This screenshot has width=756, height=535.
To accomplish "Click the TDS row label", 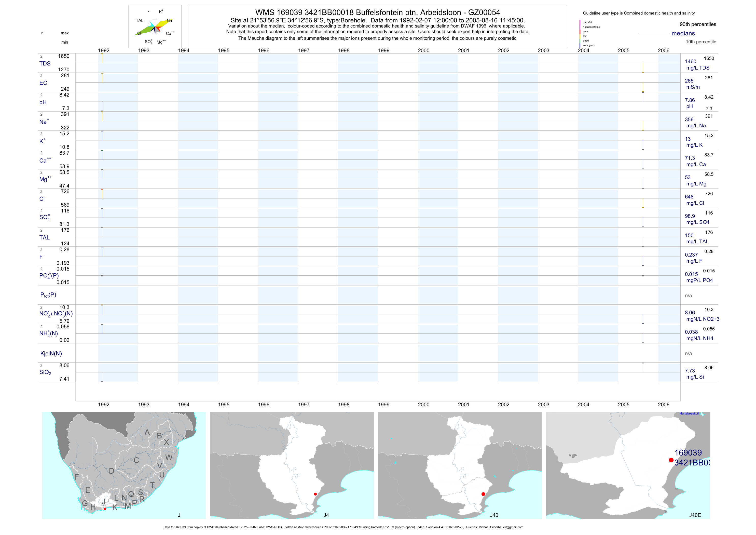I will pyautogui.click(x=45, y=64).
